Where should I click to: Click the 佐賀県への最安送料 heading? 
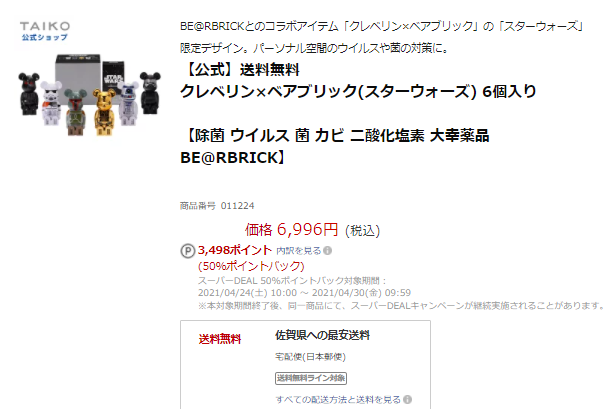point(322,335)
